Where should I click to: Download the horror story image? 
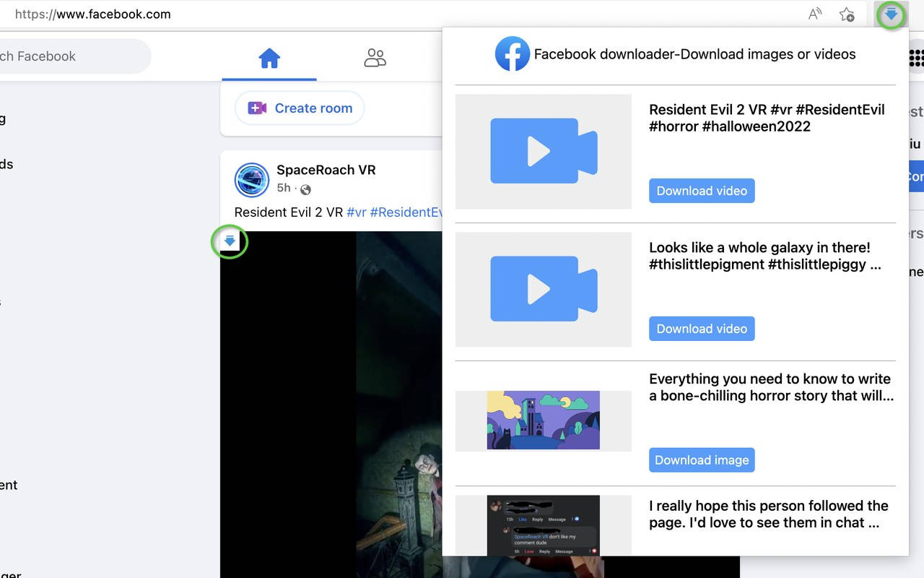[x=702, y=460]
